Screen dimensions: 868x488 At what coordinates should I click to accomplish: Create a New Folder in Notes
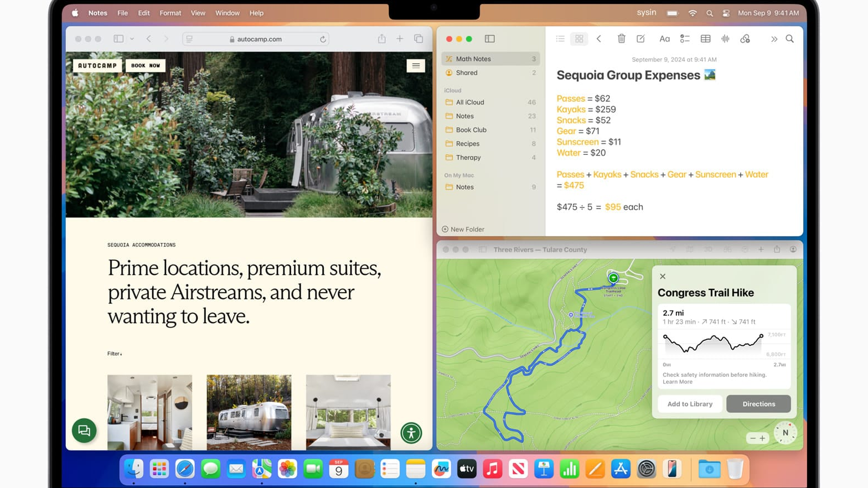(463, 229)
